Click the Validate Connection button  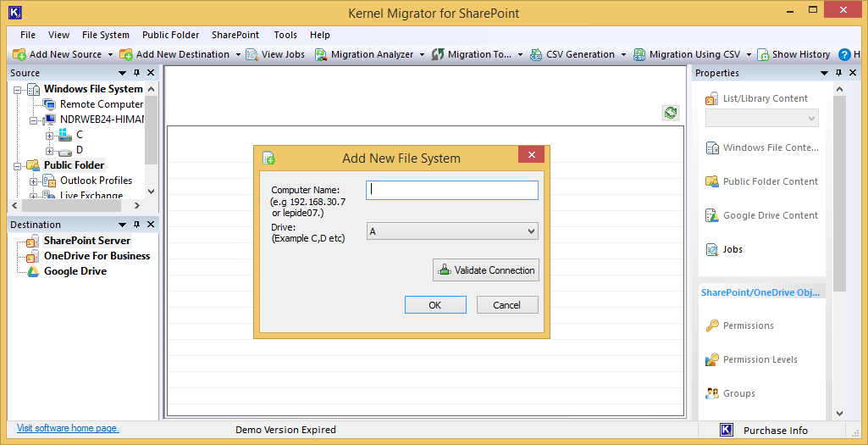[x=486, y=270]
